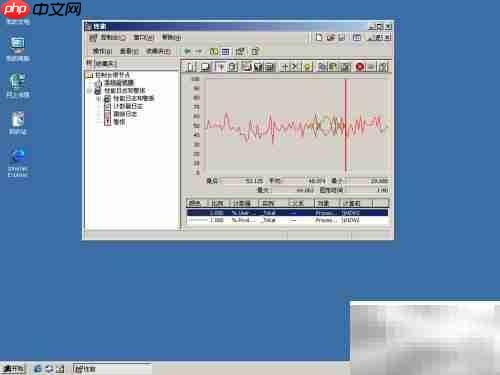
Task: Switch to the View Chart icon
Action: [247, 67]
